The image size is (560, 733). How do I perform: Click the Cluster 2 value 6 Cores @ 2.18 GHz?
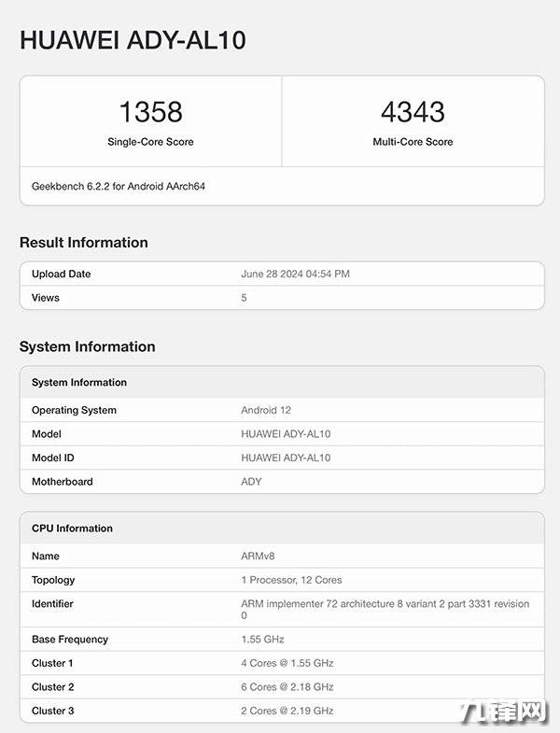coord(287,687)
